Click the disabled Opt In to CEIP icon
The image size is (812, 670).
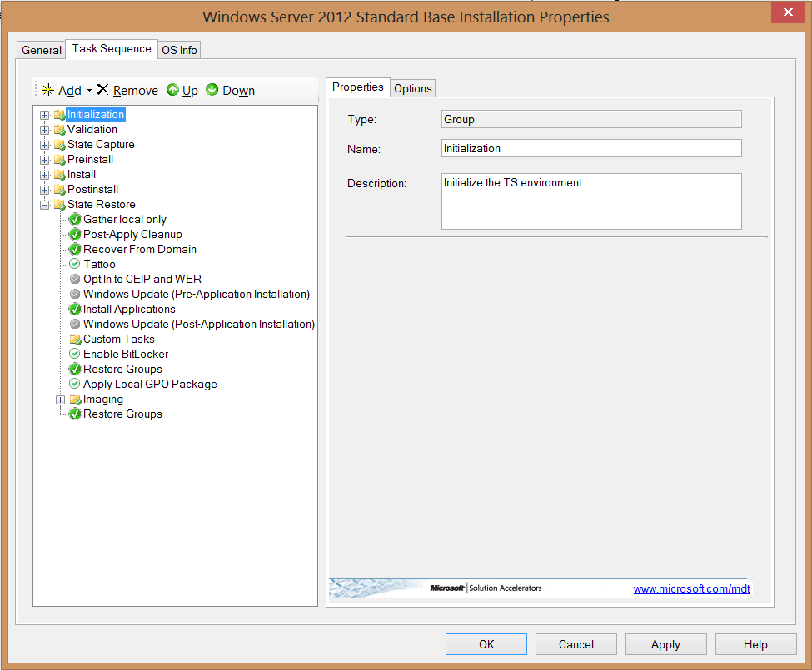coord(75,279)
